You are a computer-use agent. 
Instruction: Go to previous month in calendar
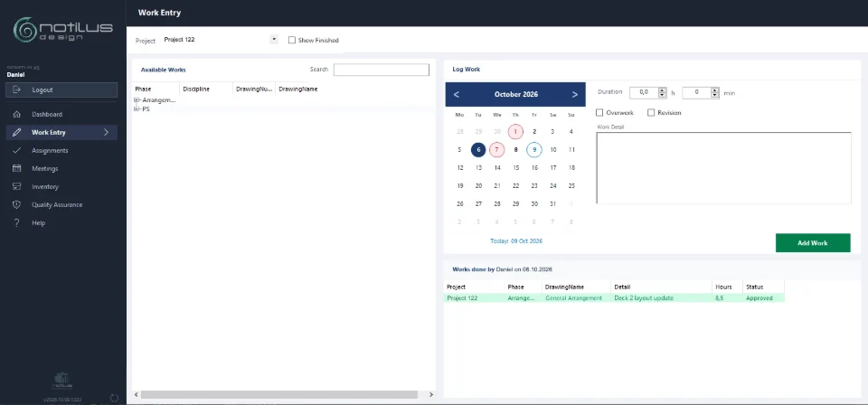456,95
